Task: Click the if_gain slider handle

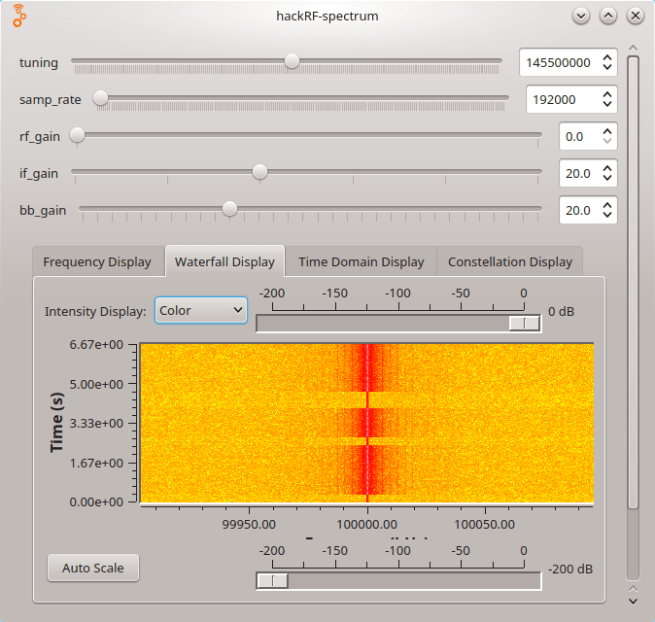Action: click(x=259, y=172)
